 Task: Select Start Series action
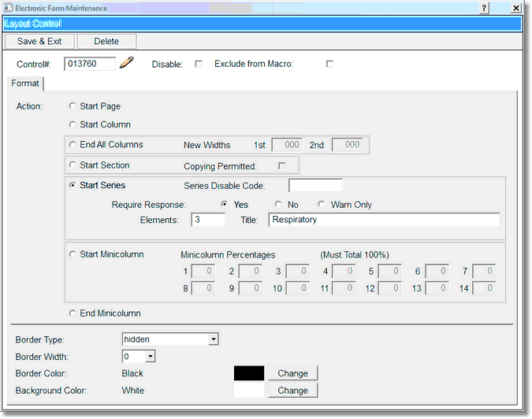tap(73, 185)
